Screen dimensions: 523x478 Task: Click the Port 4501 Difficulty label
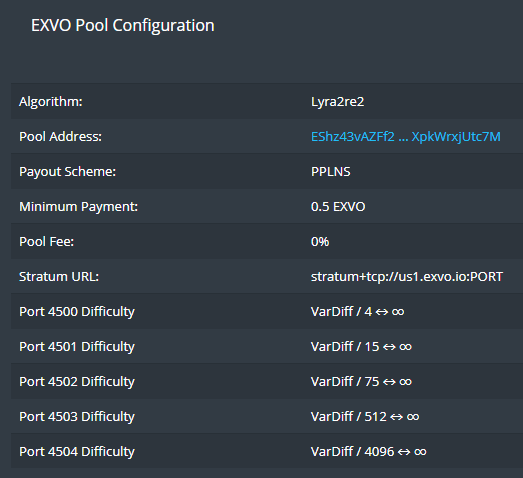77,347
